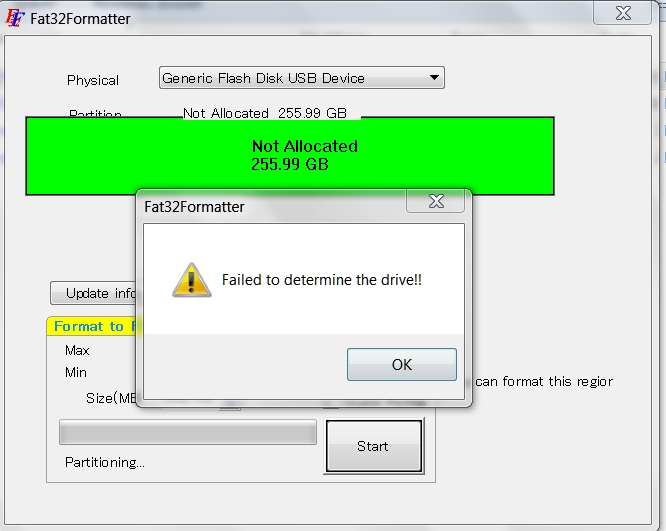Confirm the error by clicking OK
The image size is (666, 531).
401,364
